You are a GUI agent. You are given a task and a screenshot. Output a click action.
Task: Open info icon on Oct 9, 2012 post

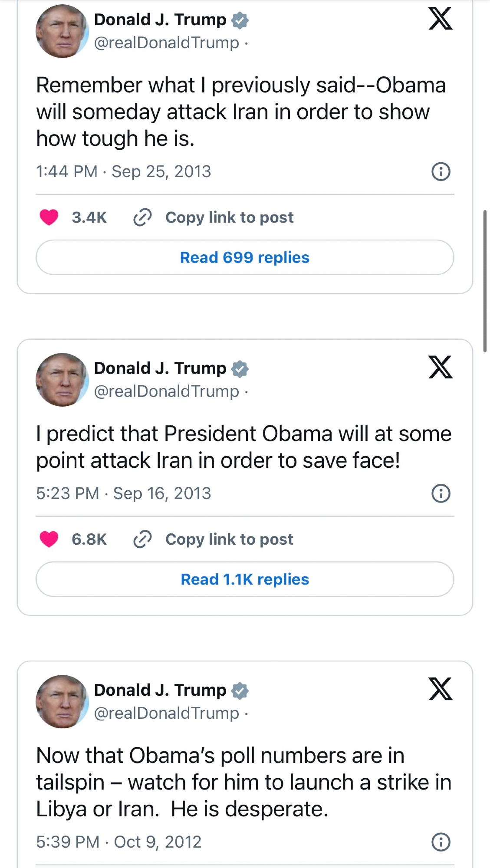tap(441, 842)
